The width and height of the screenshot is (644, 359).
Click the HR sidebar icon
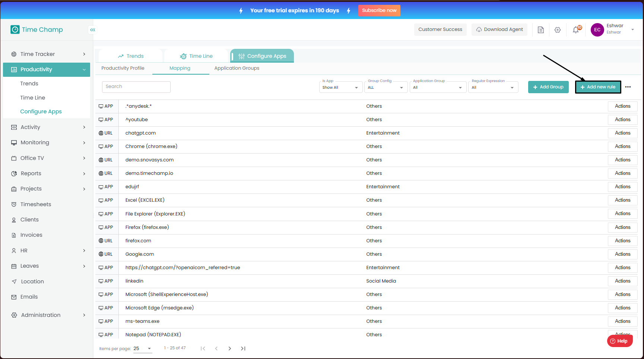tap(14, 251)
